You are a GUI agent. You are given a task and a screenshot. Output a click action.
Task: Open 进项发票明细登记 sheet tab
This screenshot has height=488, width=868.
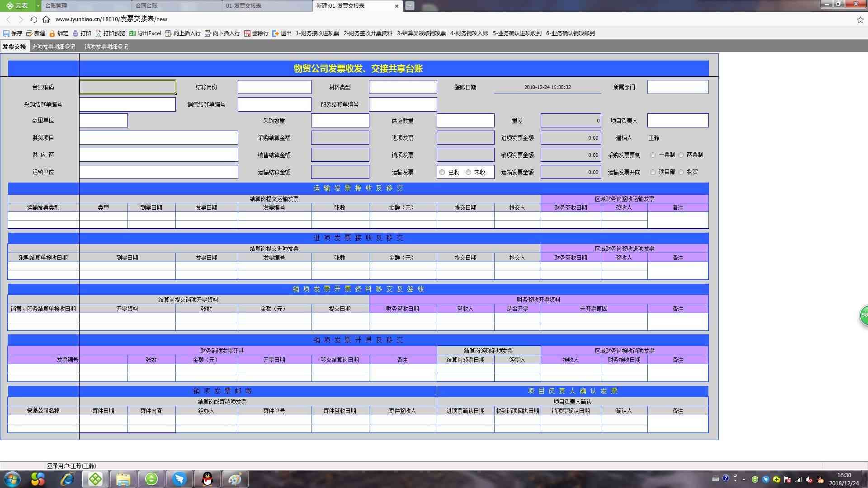[54, 47]
